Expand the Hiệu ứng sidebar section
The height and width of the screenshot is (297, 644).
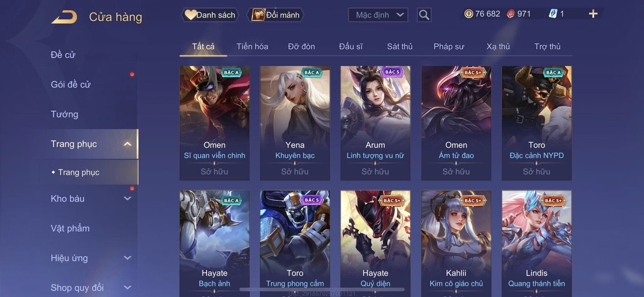click(127, 258)
